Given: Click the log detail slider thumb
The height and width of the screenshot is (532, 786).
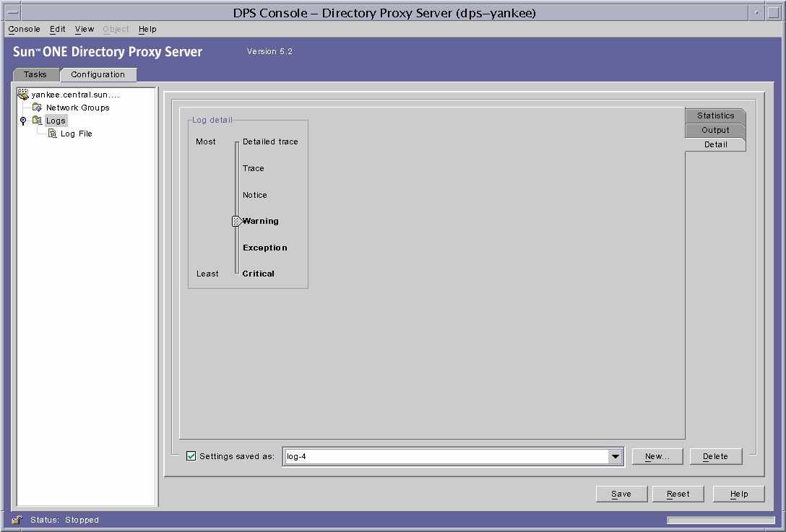Looking at the screenshot, I should pyautogui.click(x=237, y=221).
